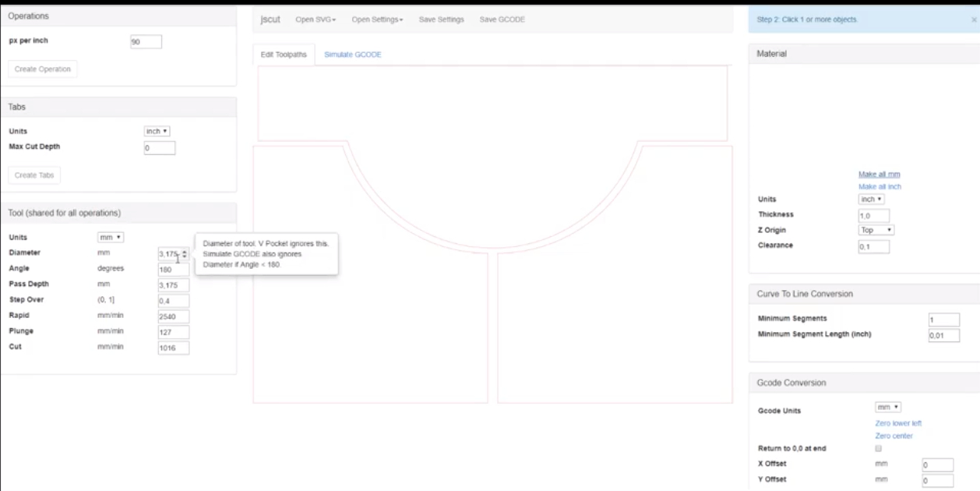The width and height of the screenshot is (980, 491).
Task: Edit the Plunge speed field
Action: click(173, 332)
